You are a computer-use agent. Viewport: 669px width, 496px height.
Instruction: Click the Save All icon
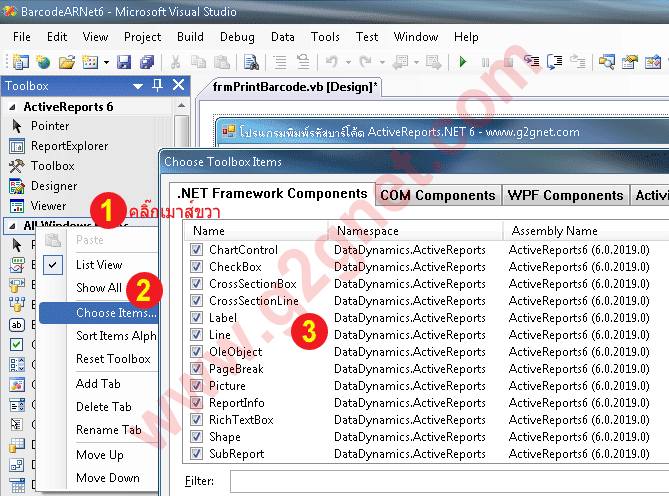147,62
